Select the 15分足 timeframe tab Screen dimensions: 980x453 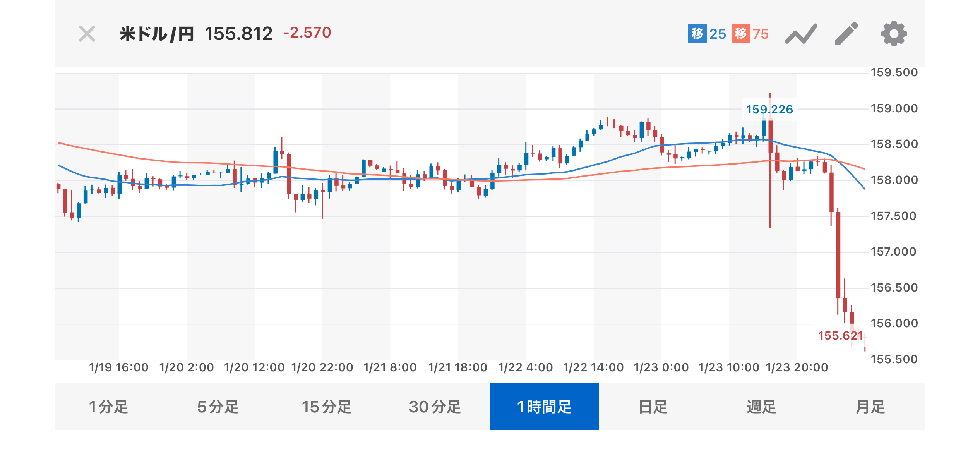point(326,407)
